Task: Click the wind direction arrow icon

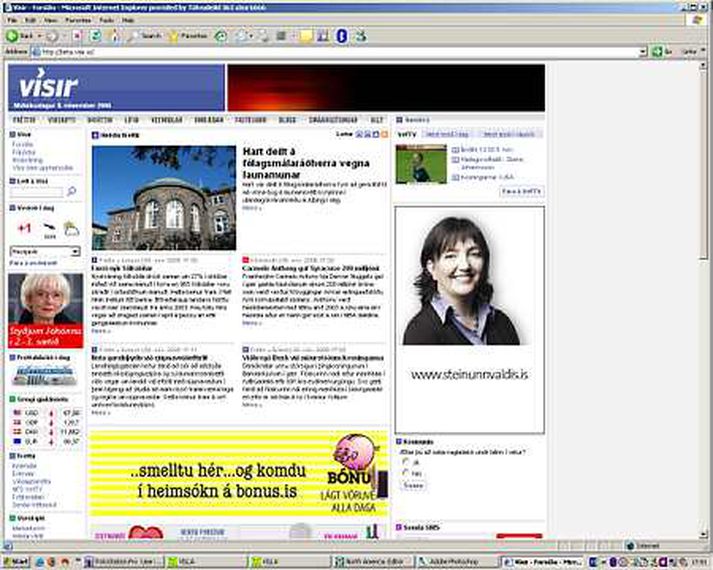Action: coord(49,226)
